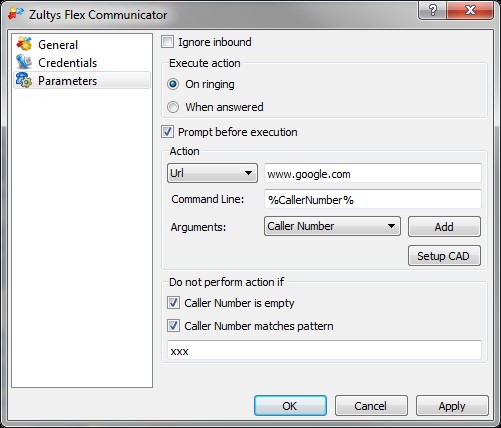This screenshot has height=428, width=501.
Task: Click the xxx pattern input field
Action: [x=324, y=350]
